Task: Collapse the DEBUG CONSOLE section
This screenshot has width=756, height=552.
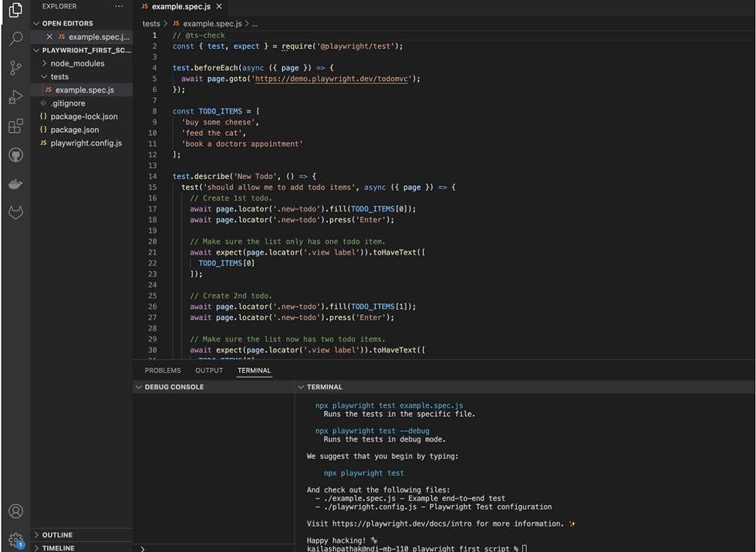Action: [175, 387]
